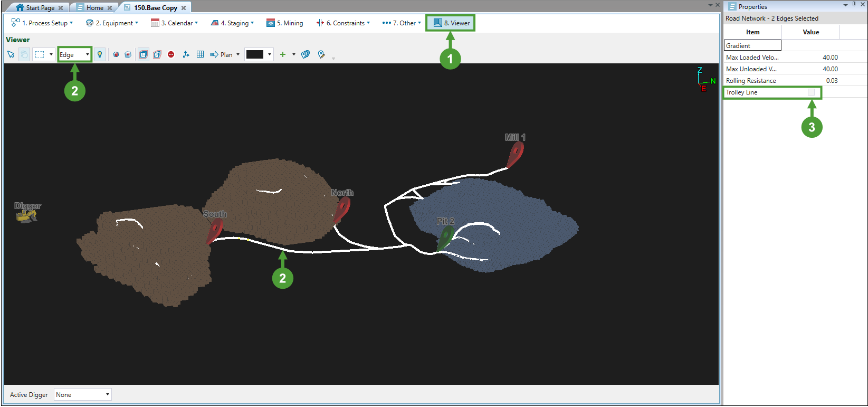Click the Gradient property field
Image resolution: width=868 pixels, height=407 pixels.
coord(752,46)
